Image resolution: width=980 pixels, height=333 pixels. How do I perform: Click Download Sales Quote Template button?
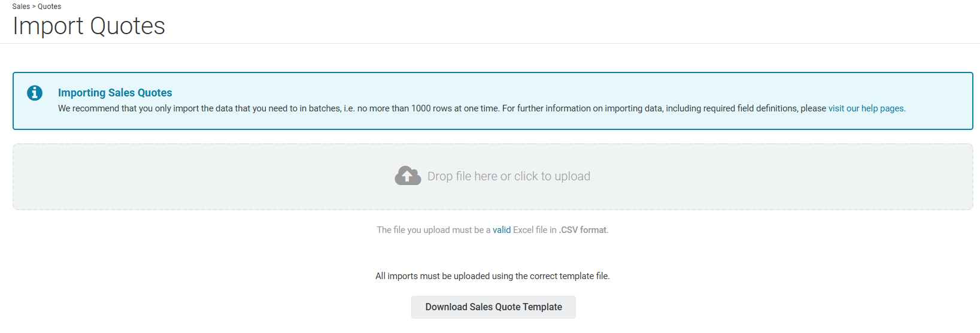pyautogui.click(x=493, y=307)
